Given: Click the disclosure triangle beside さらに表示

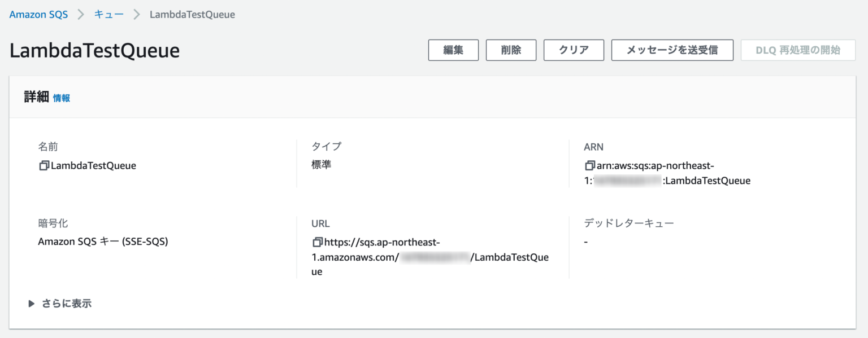Looking at the screenshot, I should coord(31,303).
